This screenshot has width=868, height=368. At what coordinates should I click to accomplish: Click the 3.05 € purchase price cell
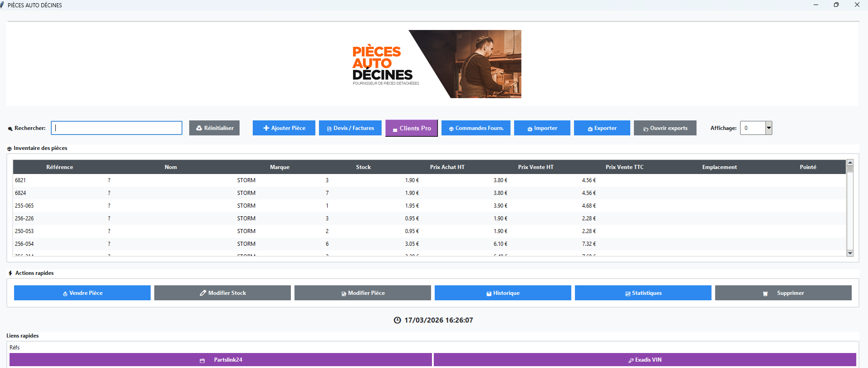pyautogui.click(x=412, y=244)
